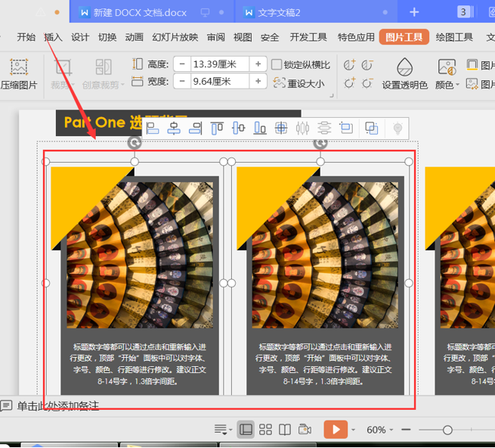This screenshot has width=495, height=448.
Task: Start slideshow with orange play button
Action: point(335,430)
